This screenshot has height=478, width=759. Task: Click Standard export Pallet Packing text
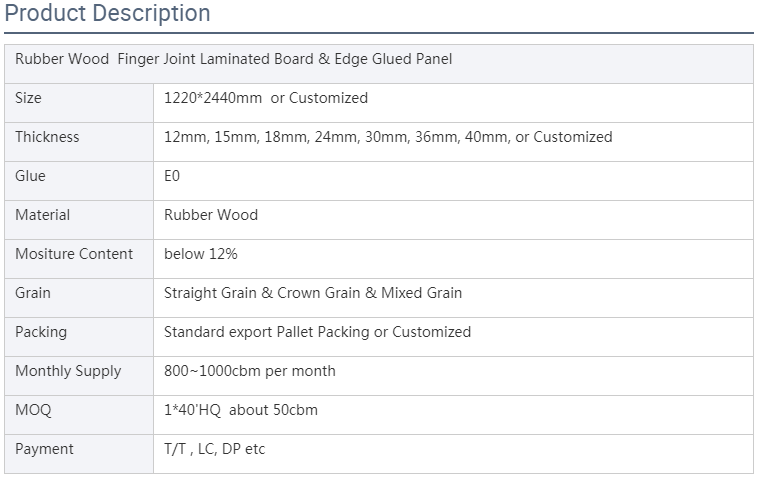[x=267, y=332]
